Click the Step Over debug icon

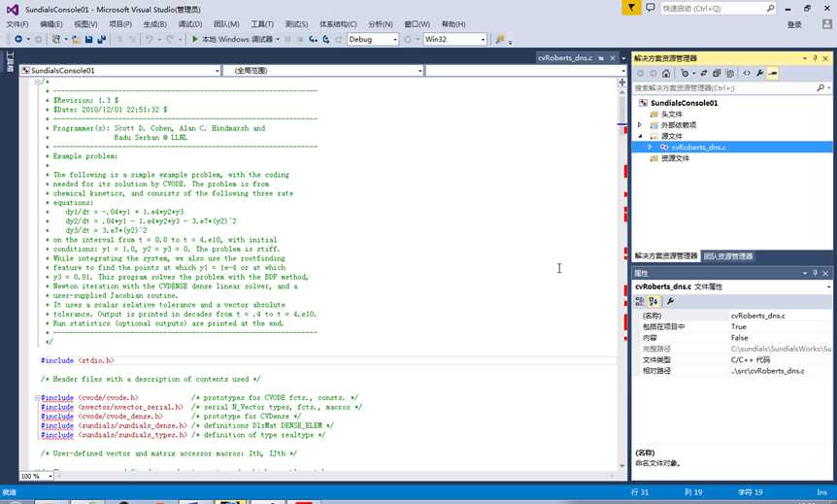[x=325, y=39]
